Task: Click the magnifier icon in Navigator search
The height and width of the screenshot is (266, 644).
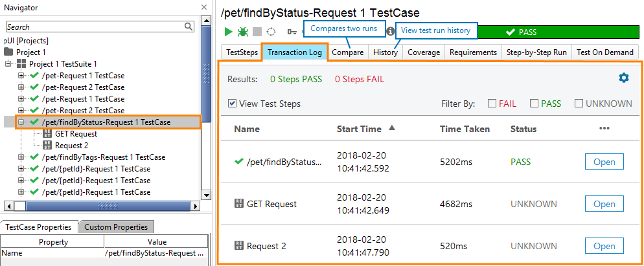Action: [189, 27]
